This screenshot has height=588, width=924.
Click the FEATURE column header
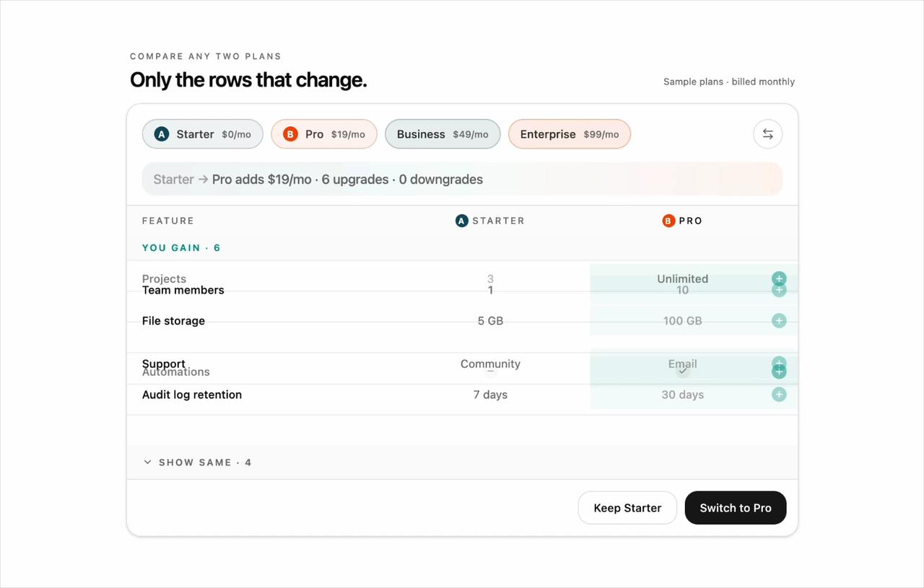tap(168, 221)
